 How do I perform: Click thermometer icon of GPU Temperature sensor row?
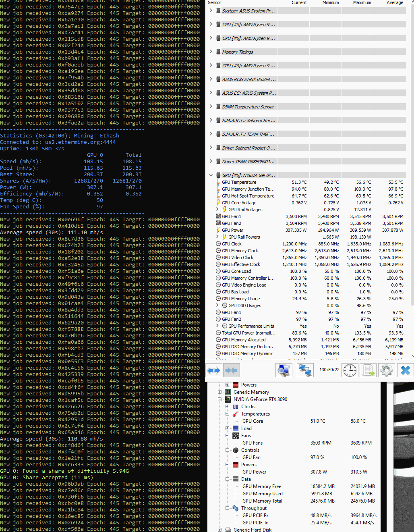pyautogui.click(x=218, y=182)
